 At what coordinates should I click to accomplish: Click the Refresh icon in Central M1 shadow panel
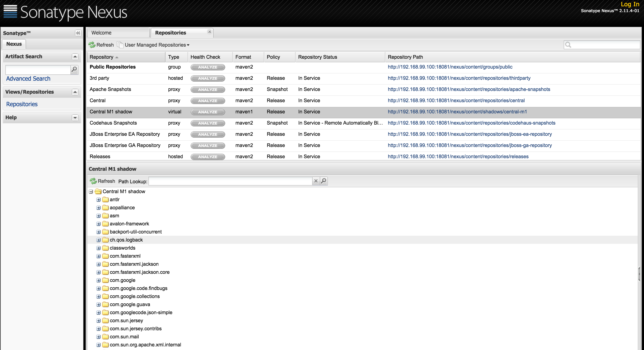(x=93, y=181)
